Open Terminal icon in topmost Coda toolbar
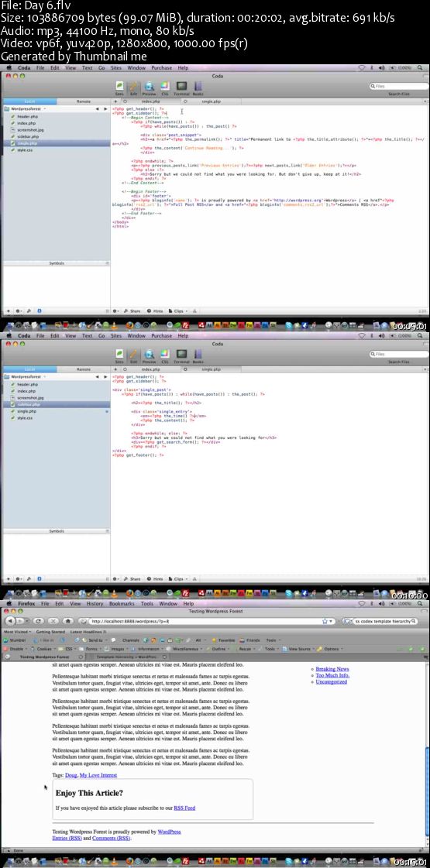The image size is (430, 868). pos(181,88)
